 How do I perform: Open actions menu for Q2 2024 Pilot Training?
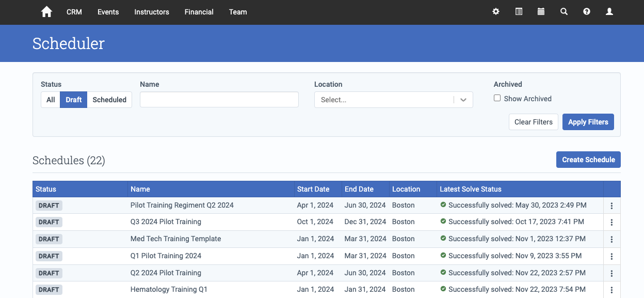coord(611,273)
